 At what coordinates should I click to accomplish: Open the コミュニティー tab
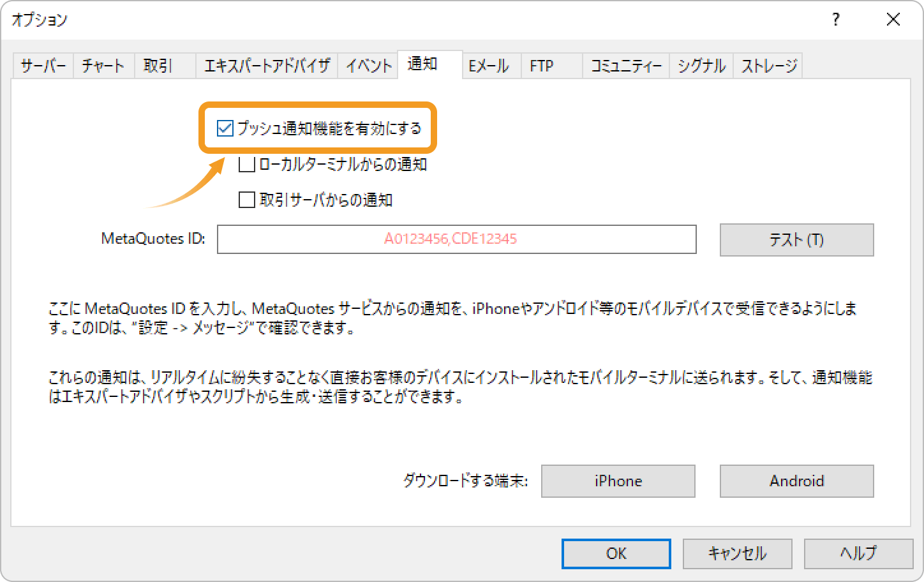click(x=625, y=66)
